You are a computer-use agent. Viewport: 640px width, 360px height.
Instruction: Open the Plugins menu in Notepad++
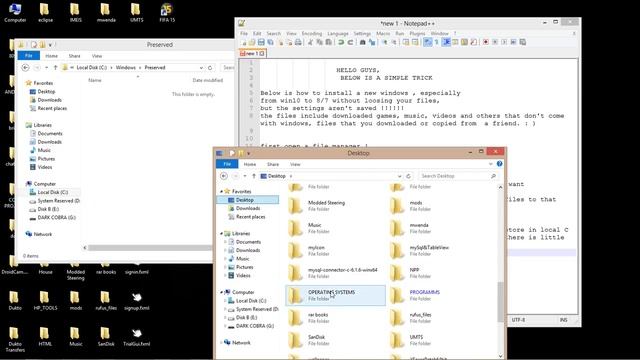(417, 33)
